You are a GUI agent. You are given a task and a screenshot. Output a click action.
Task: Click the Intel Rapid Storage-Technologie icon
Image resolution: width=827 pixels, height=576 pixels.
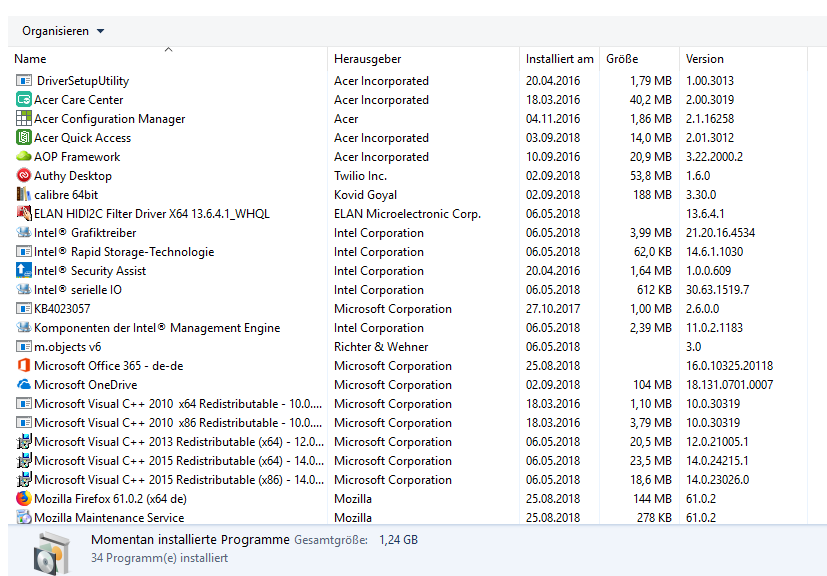coord(24,252)
